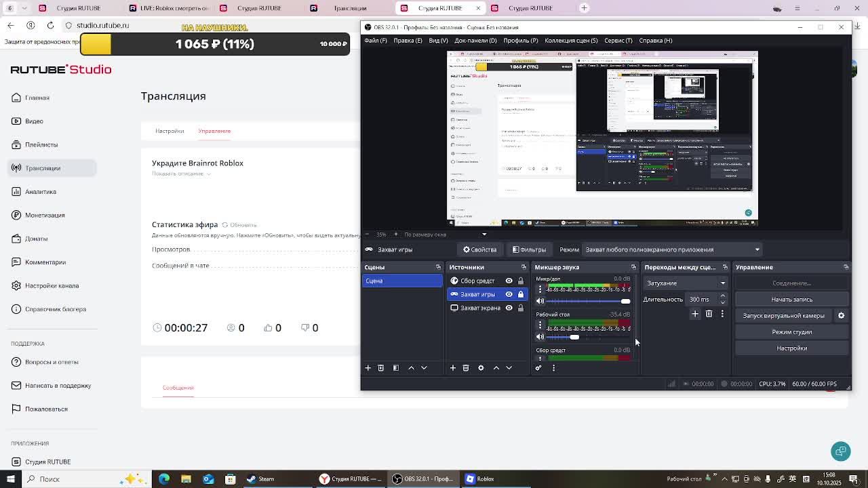Image resolution: width=868 pixels, height=488 pixels.
Task: Mute the Рабочий стол audio channel
Action: point(540,337)
